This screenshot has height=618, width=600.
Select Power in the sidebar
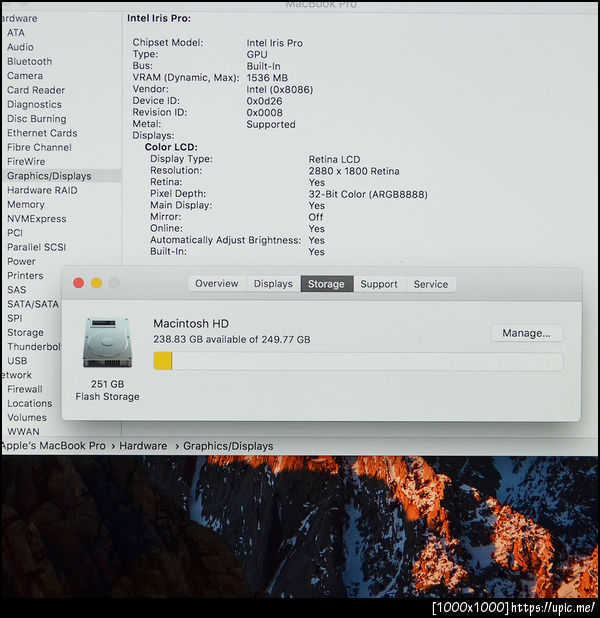pyautogui.click(x=21, y=261)
